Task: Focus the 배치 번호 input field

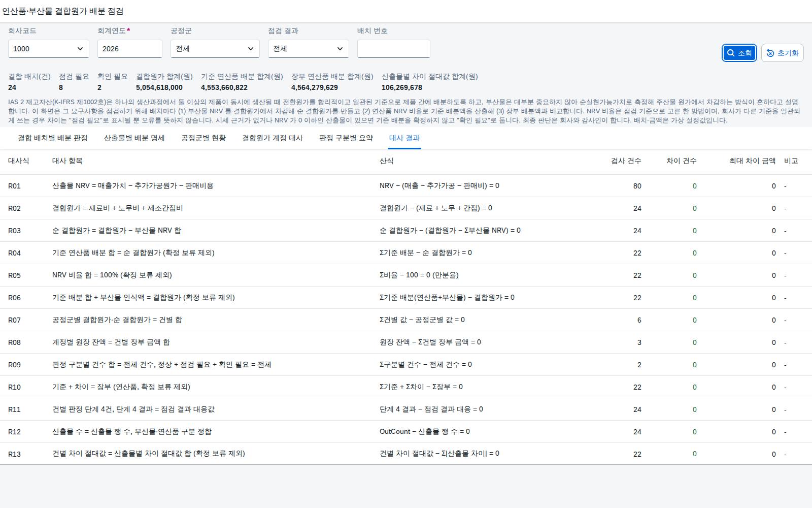Action: (x=394, y=49)
